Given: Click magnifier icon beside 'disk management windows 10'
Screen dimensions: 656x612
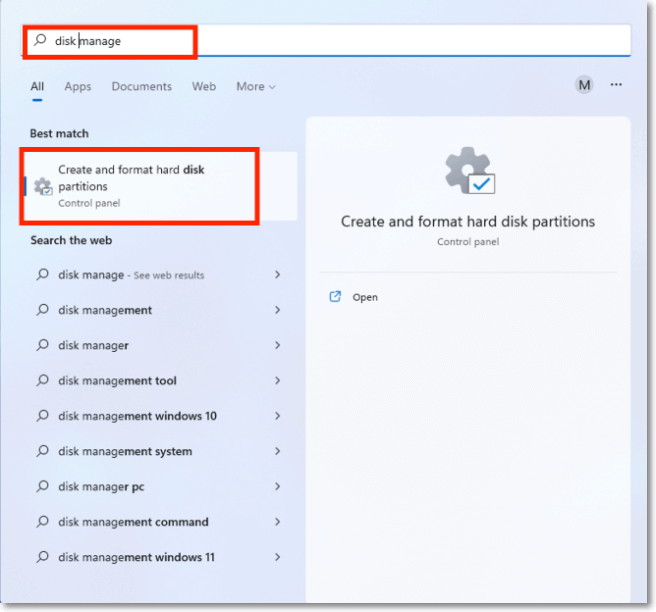Looking at the screenshot, I should pyautogui.click(x=43, y=416).
